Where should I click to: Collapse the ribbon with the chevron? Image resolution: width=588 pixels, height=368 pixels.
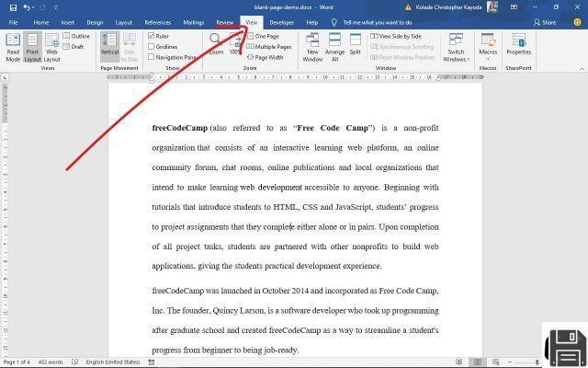pyautogui.click(x=582, y=69)
